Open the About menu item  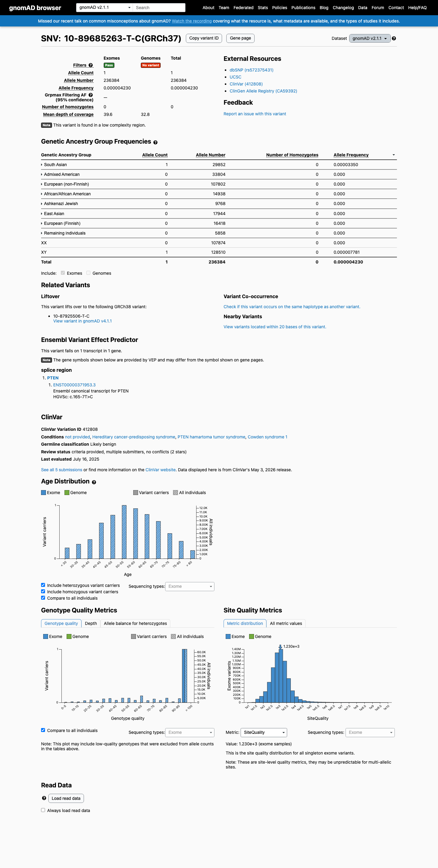pos(208,8)
